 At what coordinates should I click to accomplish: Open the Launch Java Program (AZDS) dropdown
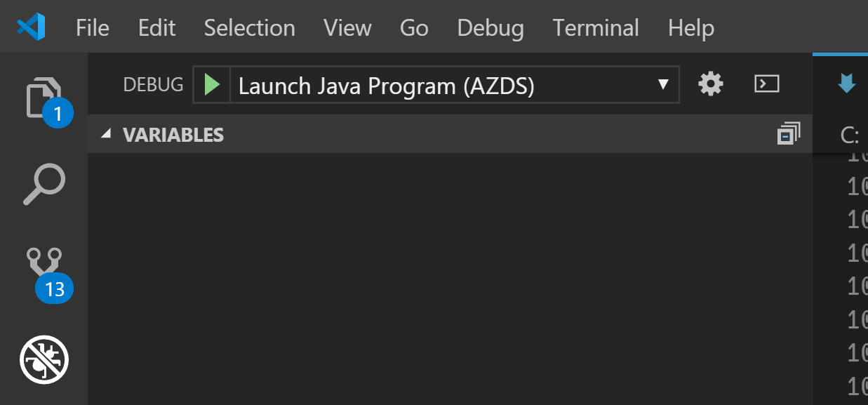click(x=454, y=86)
